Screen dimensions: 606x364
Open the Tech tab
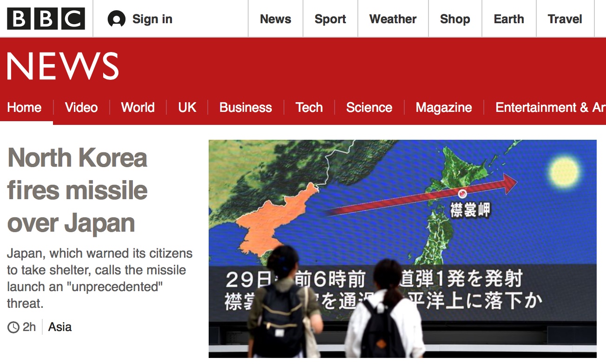coord(309,108)
